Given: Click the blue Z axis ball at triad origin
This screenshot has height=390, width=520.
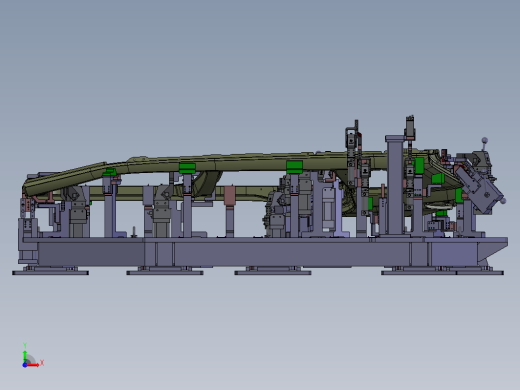Looking at the screenshot, I should [x=25, y=365].
